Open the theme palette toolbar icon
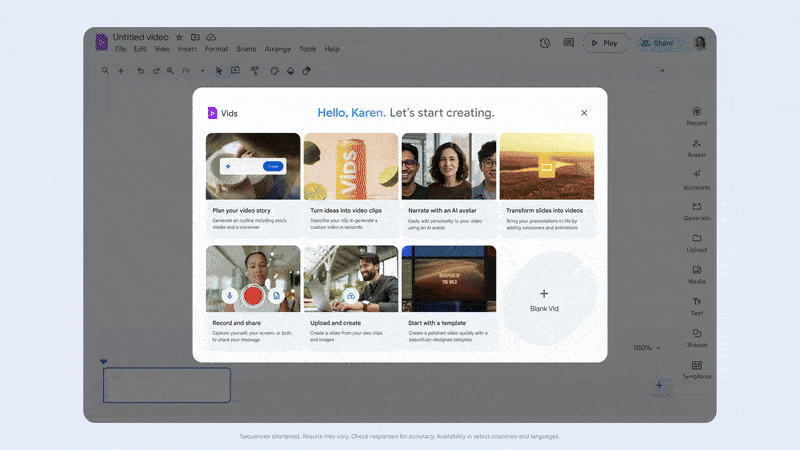 [274, 71]
